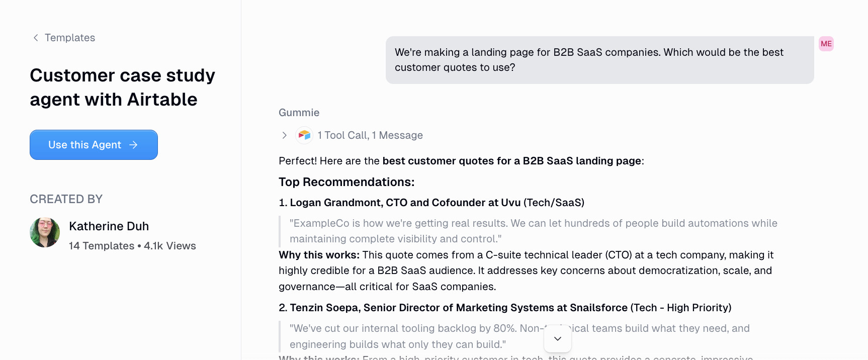The image size is (868, 360).
Task: Open the collapsed tool call breakdown chevron
Action: (284, 135)
